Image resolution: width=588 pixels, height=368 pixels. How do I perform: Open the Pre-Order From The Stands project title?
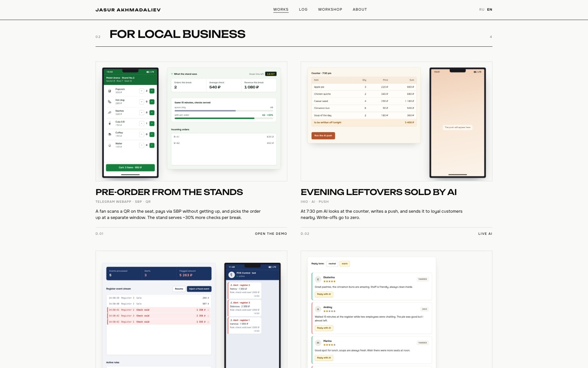[x=169, y=192]
